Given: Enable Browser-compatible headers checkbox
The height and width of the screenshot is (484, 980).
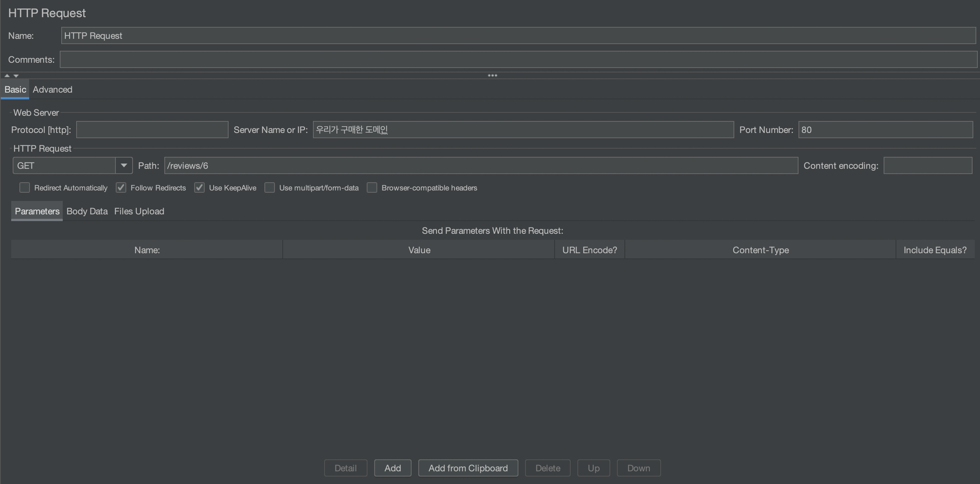Looking at the screenshot, I should [372, 187].
